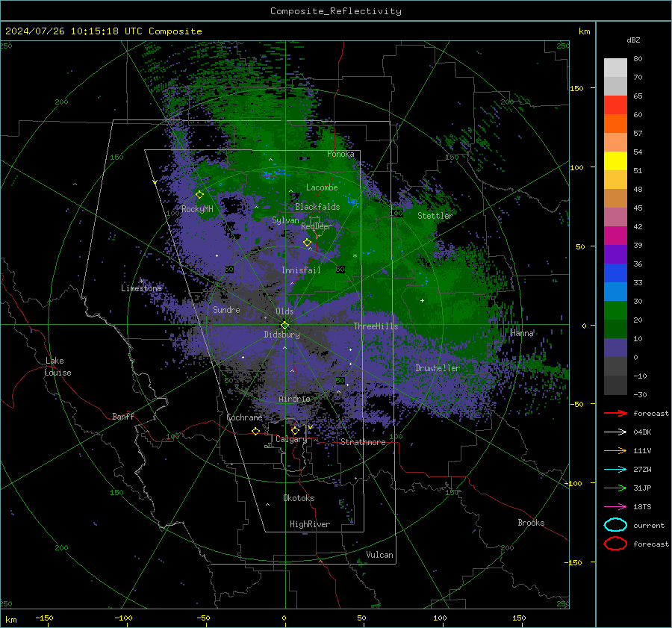
Task: Click the Hanna town label
Action: 522,333
